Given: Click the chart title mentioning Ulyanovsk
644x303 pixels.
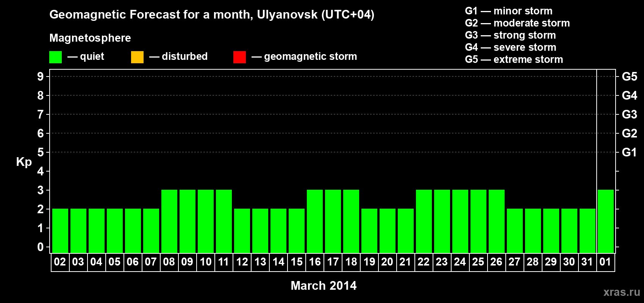Looking at the screenshot, I should (212, 15).
